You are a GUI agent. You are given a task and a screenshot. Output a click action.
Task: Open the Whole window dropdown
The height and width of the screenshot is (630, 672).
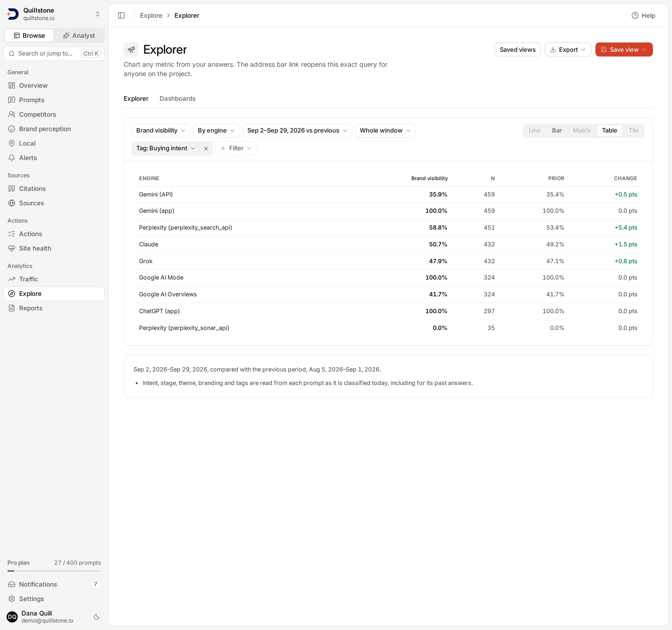coord(385,131)
